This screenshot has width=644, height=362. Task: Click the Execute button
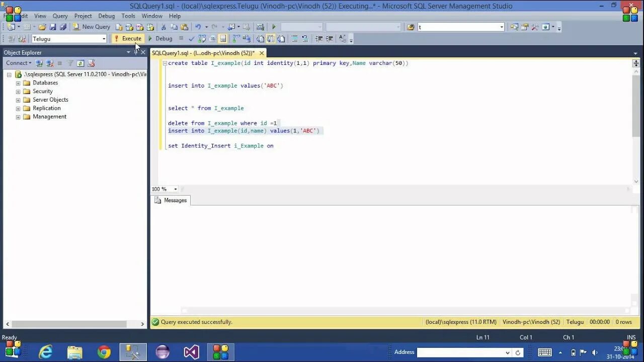click(x=127, y=38)
